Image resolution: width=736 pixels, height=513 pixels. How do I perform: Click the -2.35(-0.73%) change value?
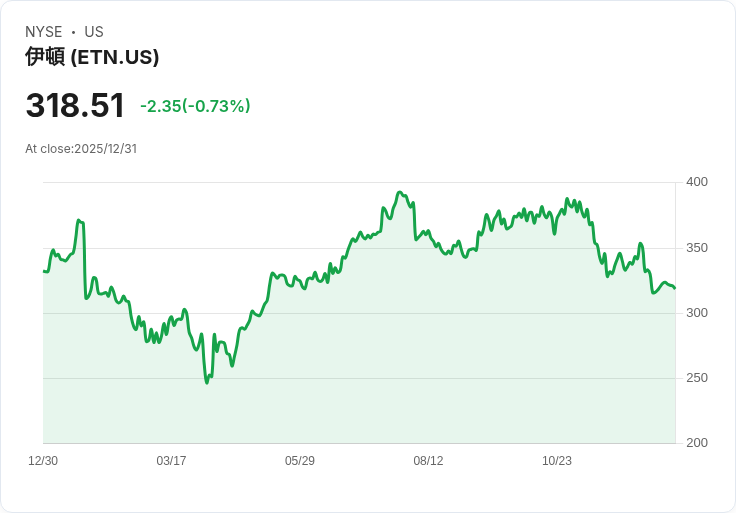(x=195, y=106)
